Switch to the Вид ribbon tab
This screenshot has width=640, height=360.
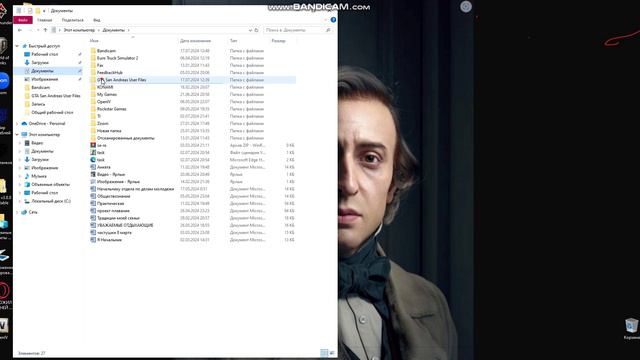coord(97,20)
